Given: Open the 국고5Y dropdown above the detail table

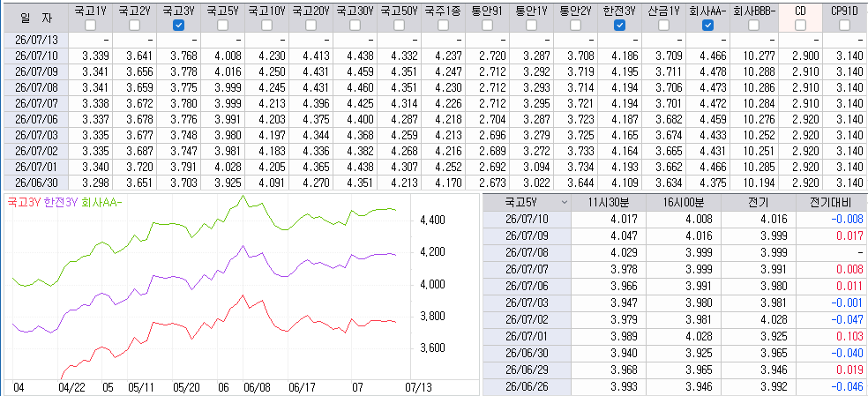Looking at the screenshot, I should point(527,203).
